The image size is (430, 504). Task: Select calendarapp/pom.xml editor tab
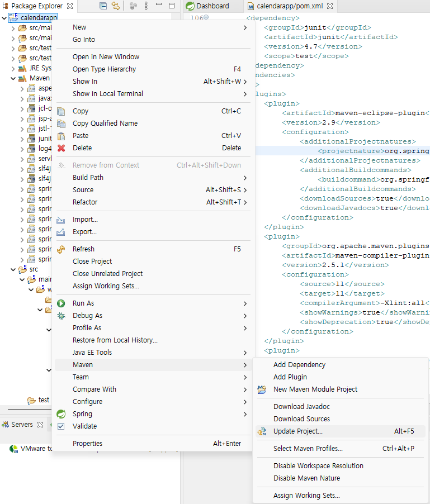click(x=290, y=6)
